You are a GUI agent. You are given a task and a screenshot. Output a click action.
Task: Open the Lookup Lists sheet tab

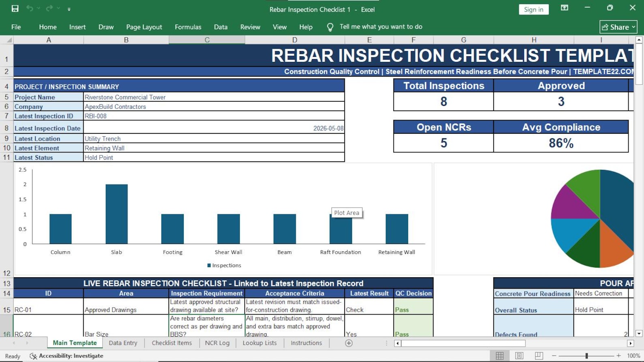click(x=260, y=343)
